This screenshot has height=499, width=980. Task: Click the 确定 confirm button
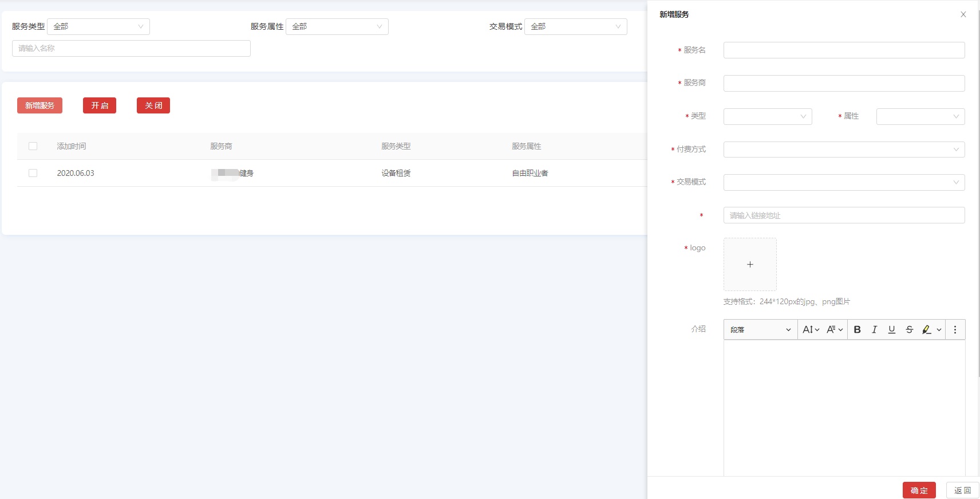pos(919,490)
